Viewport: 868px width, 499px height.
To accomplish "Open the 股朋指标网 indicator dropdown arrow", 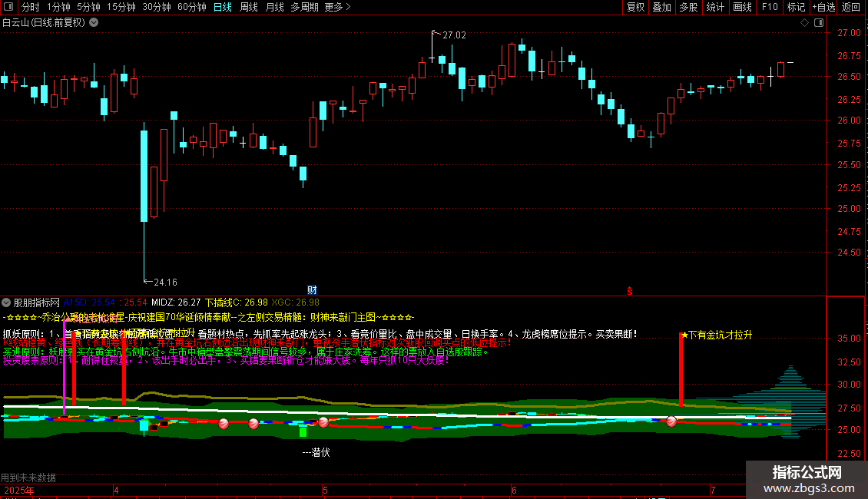I will 6,302.
